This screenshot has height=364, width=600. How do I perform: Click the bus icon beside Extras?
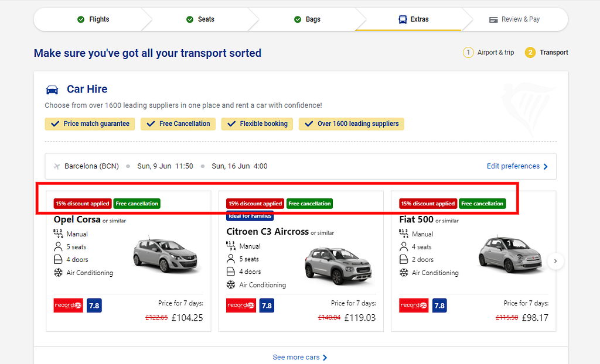coord(403,19)
